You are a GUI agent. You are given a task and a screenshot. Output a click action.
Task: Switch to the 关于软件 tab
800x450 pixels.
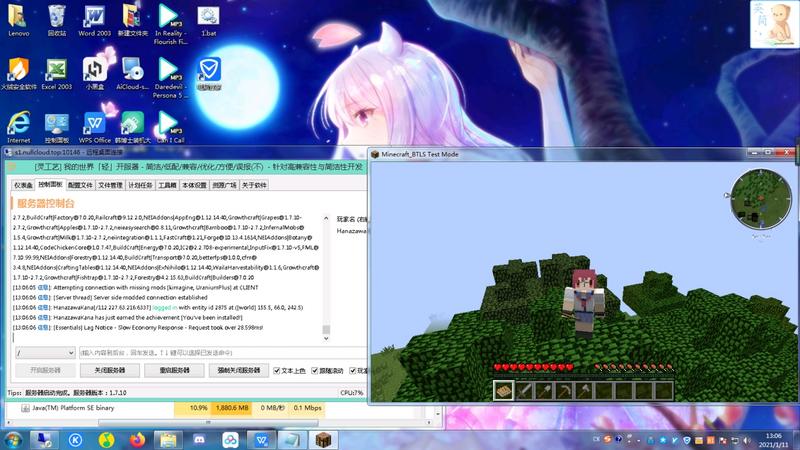click(x=254, y=185)
